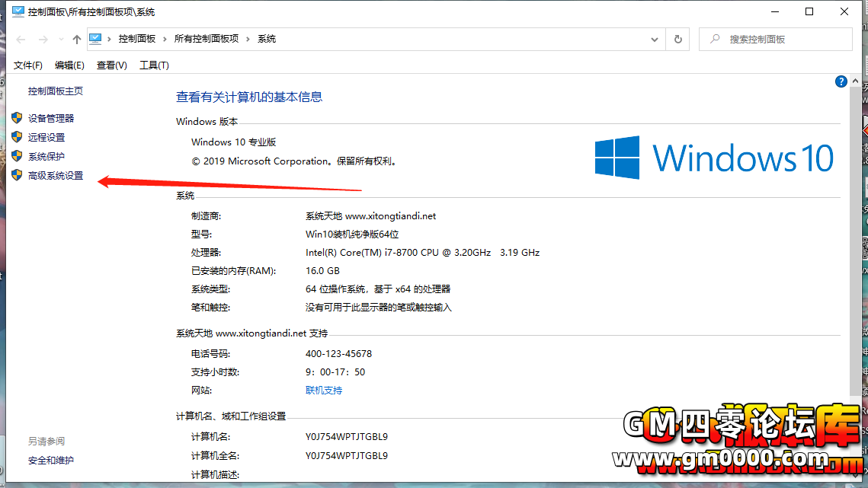Image resolution: width=868 pixels, height=488 pixels.
Task: Click the scrollbar up arrow
Action: pyautogui.click(x=855, y=81)
